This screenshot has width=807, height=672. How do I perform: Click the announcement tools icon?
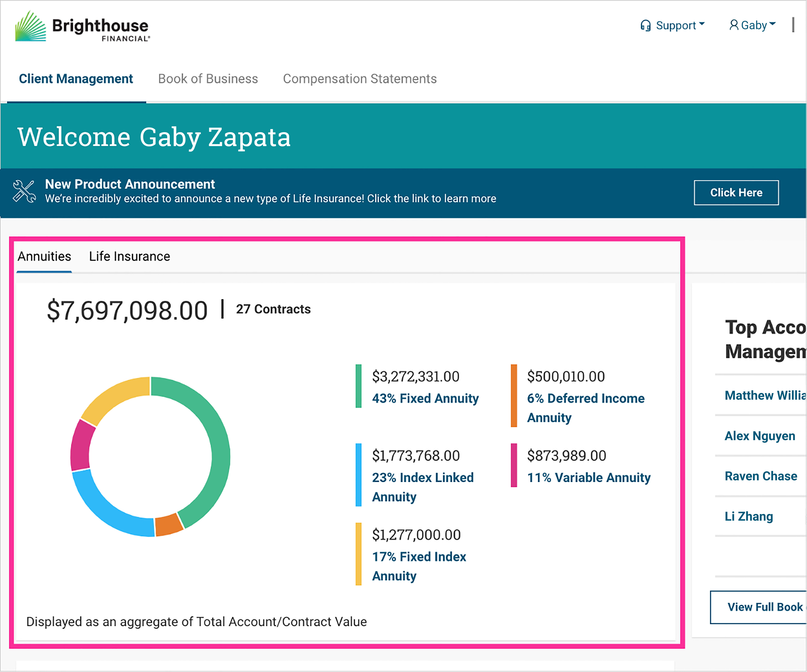coord(24,191)
